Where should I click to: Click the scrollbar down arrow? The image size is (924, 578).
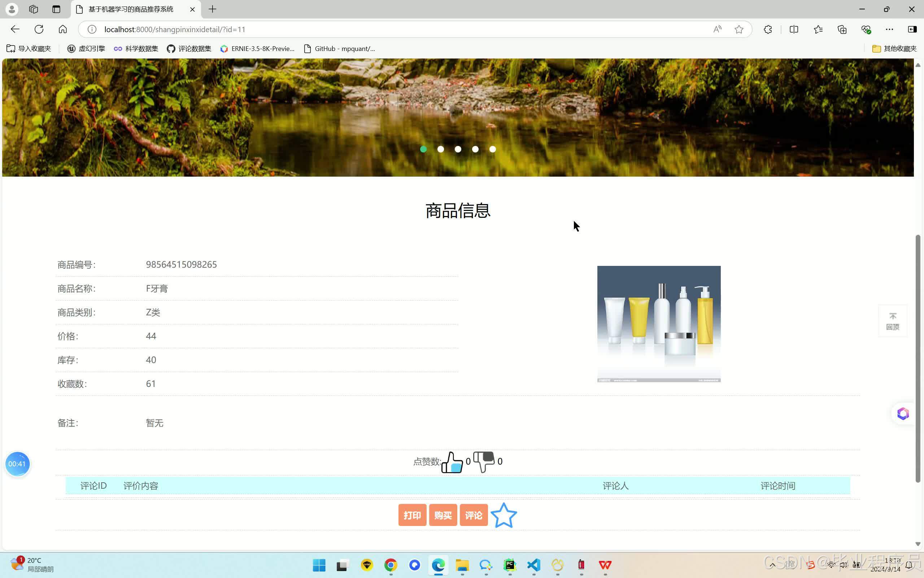point(918,544)
